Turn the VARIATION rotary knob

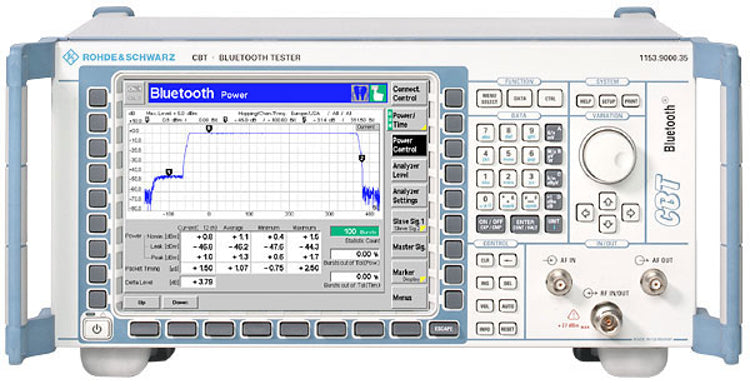coord(607,155)
